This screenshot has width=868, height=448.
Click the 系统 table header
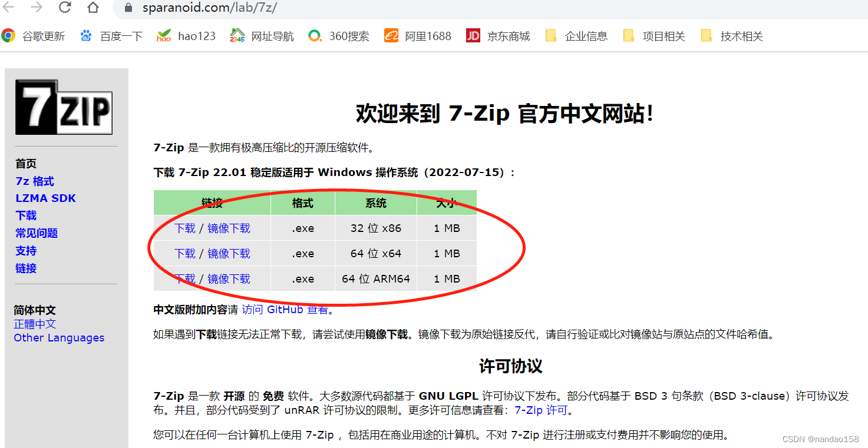[x=376, y=203]
